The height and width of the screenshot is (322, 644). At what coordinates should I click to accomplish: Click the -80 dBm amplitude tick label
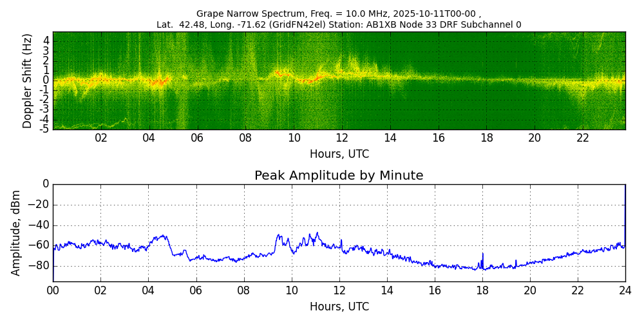click(x=39, y=266)
